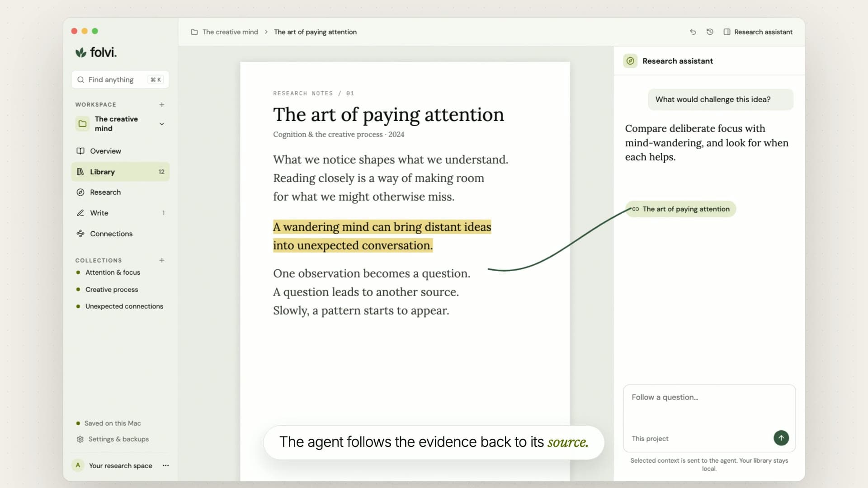This screenshot has width=868, height=488.
Task: Navigate to The creative mind breadcrumb
Action: point(230,32)
